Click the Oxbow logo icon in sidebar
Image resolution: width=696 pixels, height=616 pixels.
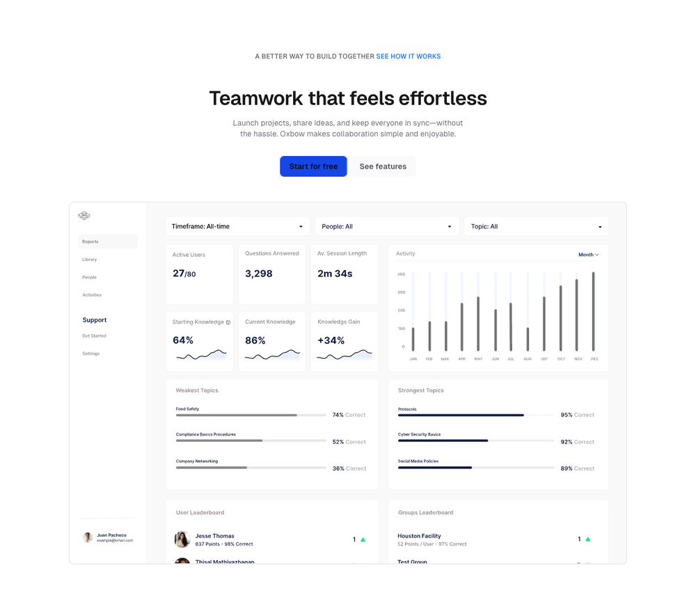click(84, 216)
